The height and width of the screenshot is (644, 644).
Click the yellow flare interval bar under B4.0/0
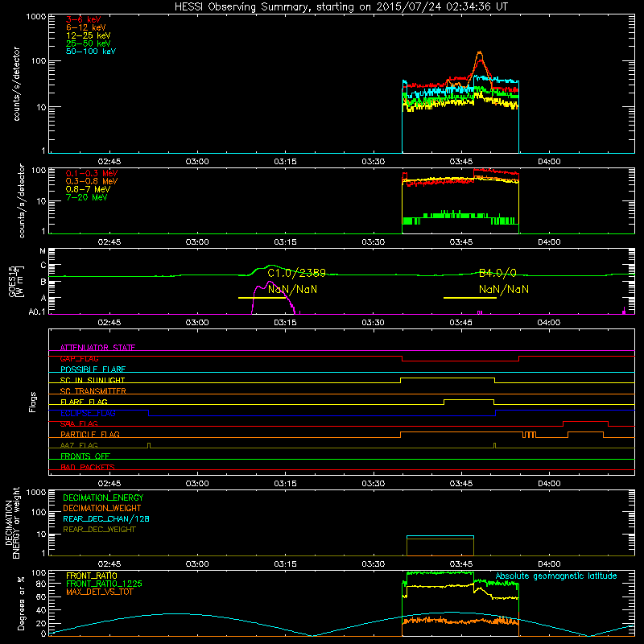click(x=470, y=298)
